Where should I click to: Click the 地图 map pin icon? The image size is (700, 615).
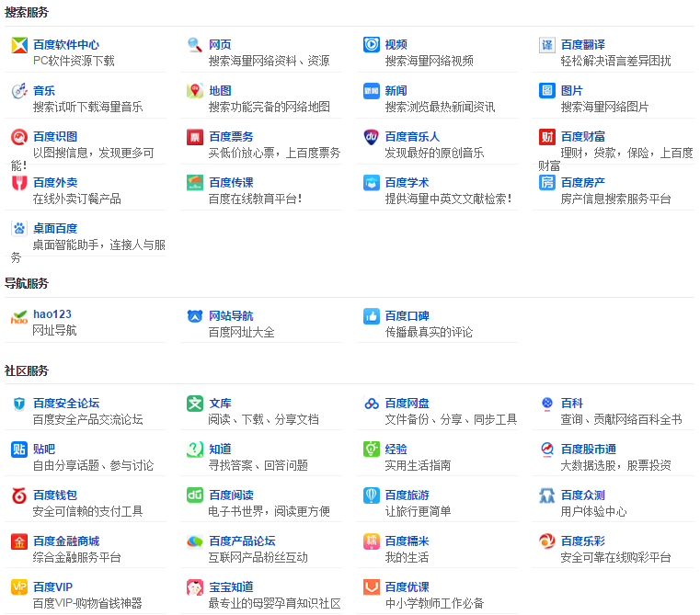click(195, 91)
